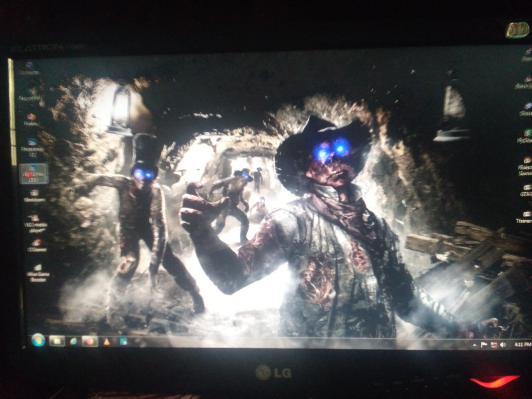Select the green PyCharm desktop shortcut
Screen dimensions: 532x399
point(525,136)
